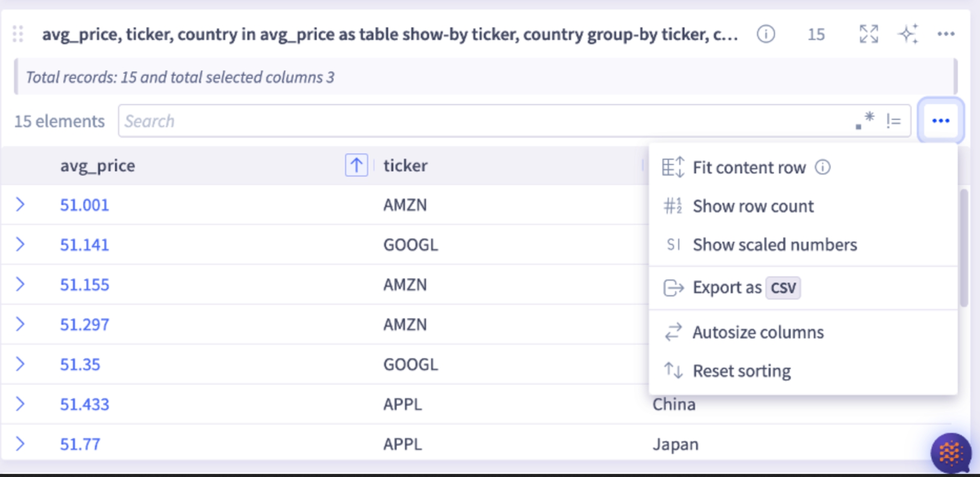This screenshot has width=980, height=477.
Task: Toggle descending sort on avg_price column
Action: [356, 165]
